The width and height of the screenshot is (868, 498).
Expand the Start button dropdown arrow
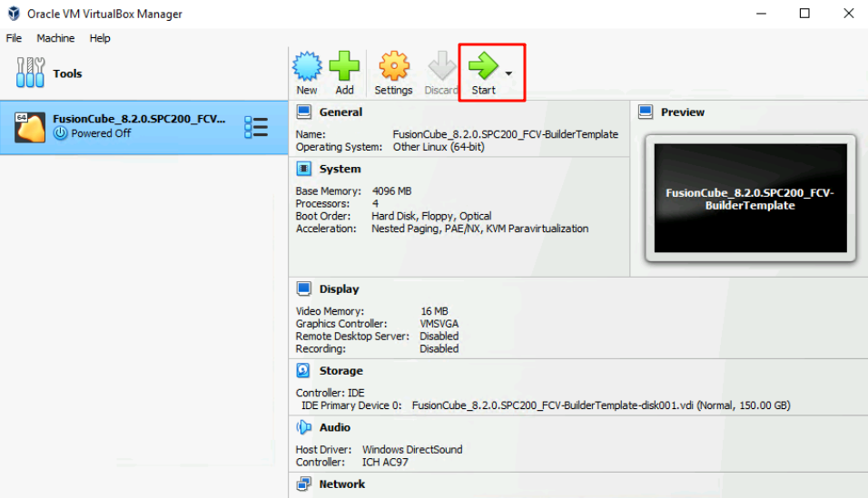pyautogui.click(x=508, y=73)
